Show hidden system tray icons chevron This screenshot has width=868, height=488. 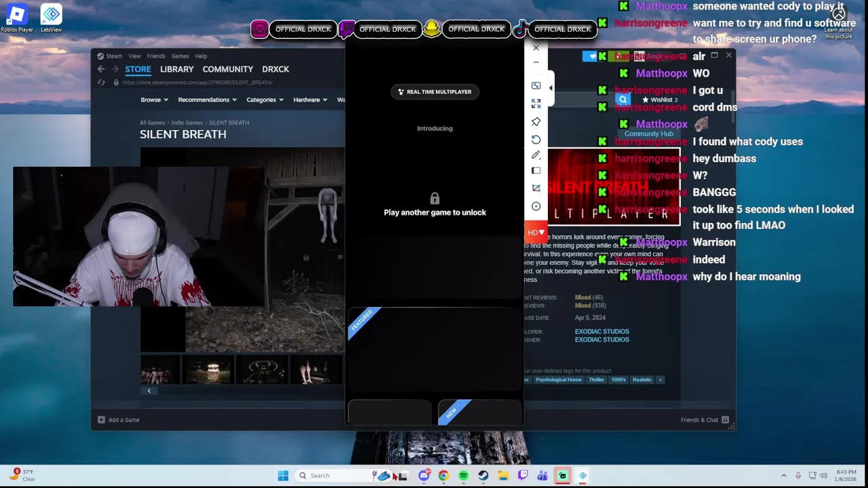tap(784, 476)
